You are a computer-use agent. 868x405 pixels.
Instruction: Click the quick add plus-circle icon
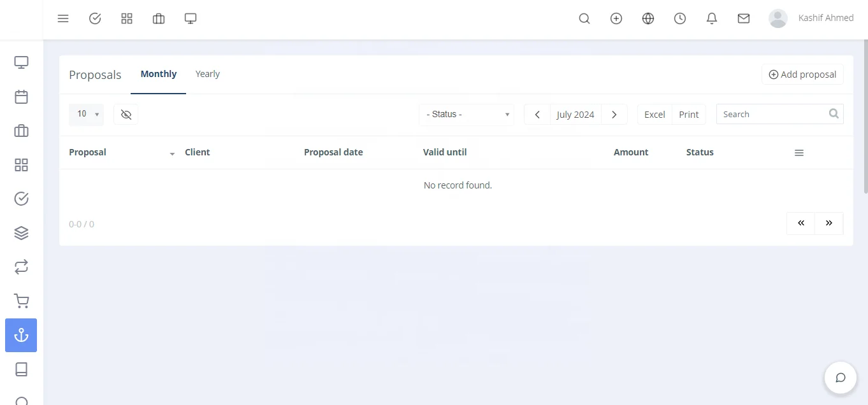point(616,18)
